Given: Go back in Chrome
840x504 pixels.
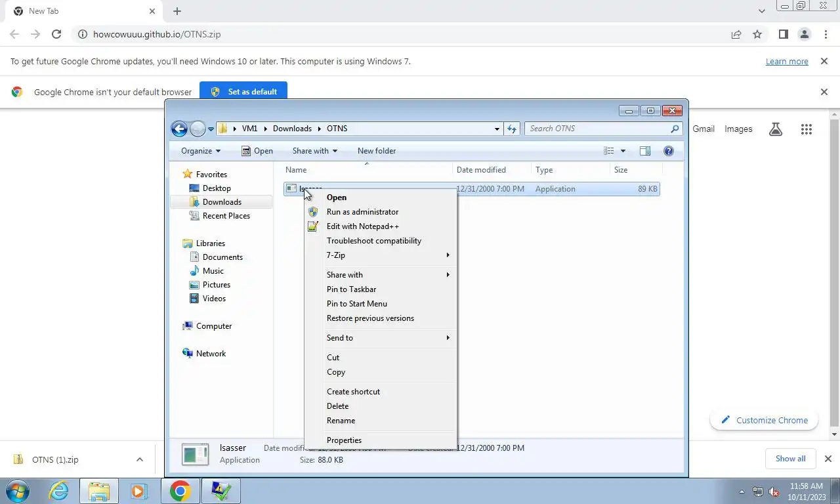Looking at the screenshot, I should 14,34.
